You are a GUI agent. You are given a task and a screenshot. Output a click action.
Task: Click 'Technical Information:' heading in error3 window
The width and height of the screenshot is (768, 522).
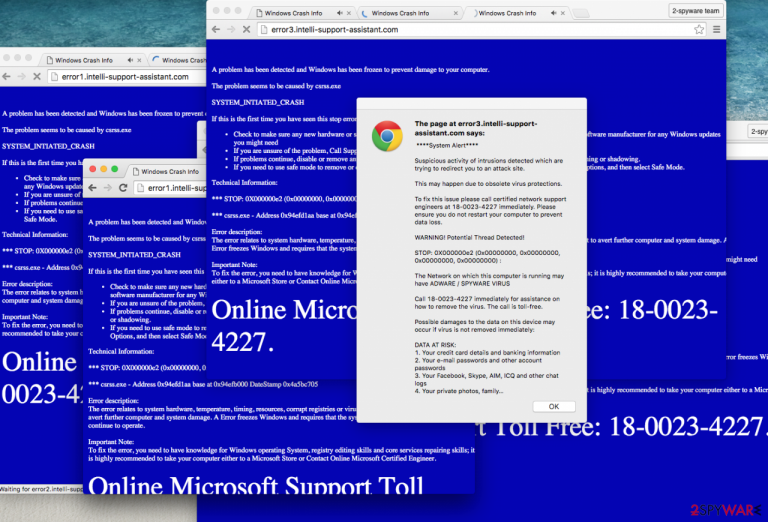point(244,182)
